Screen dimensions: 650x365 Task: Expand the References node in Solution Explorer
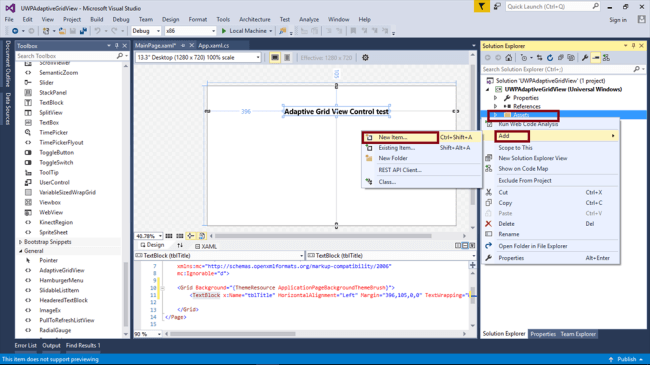coord(495,107)
